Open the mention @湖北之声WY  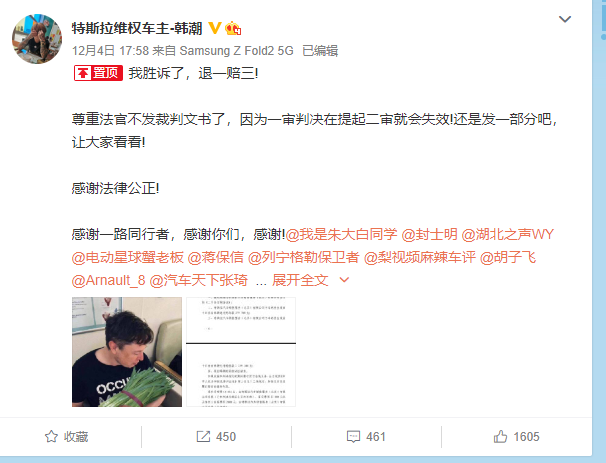[x=508, y=234]
